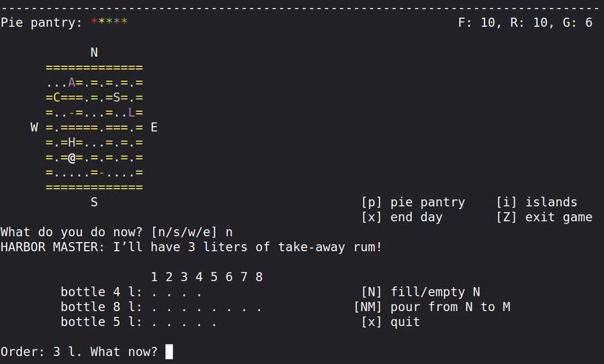Screen dimensions: 604x364
Task: Click the [NM] pour from N to M command
Action: click(x=432, y=307)
